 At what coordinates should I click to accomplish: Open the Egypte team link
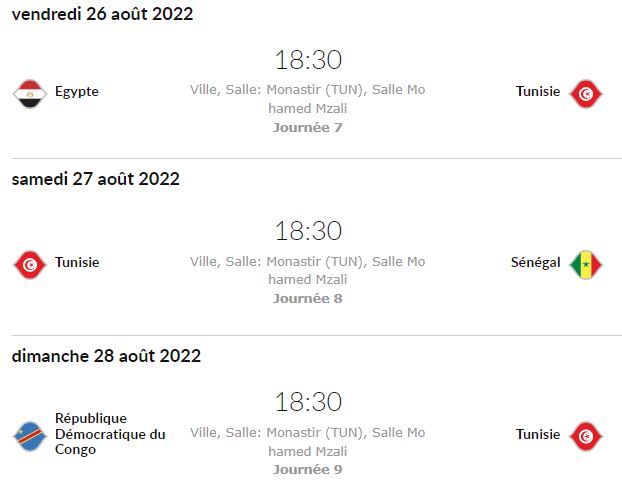pyautogui.click(x=77, y=92)
